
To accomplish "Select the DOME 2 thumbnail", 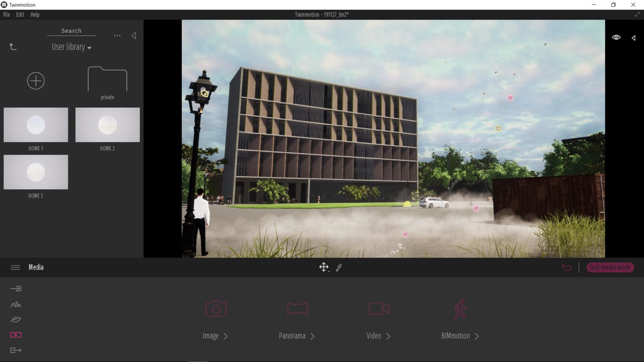I will pyautogui.click(x=107, y=124).
